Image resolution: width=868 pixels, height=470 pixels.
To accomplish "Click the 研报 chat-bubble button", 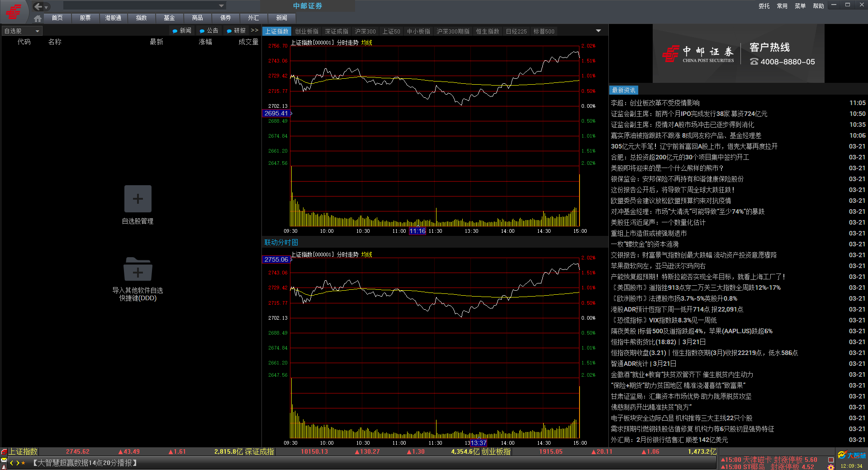I will [x=236, y=31].
